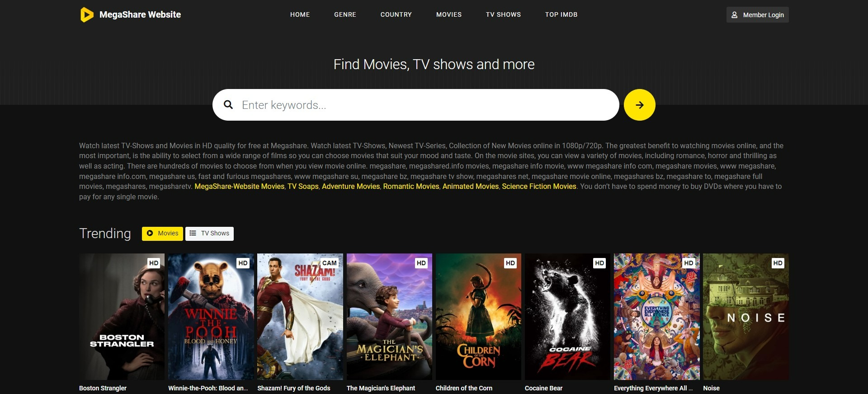
Task: Go to TV SHOWS in navigation bar
Action: 503,14
